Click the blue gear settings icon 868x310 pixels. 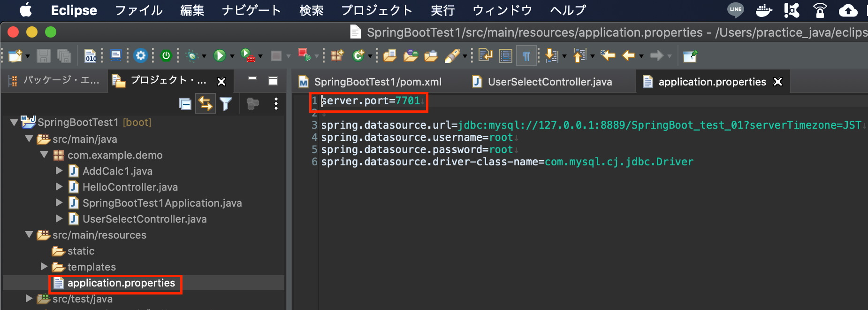point(140,56)
